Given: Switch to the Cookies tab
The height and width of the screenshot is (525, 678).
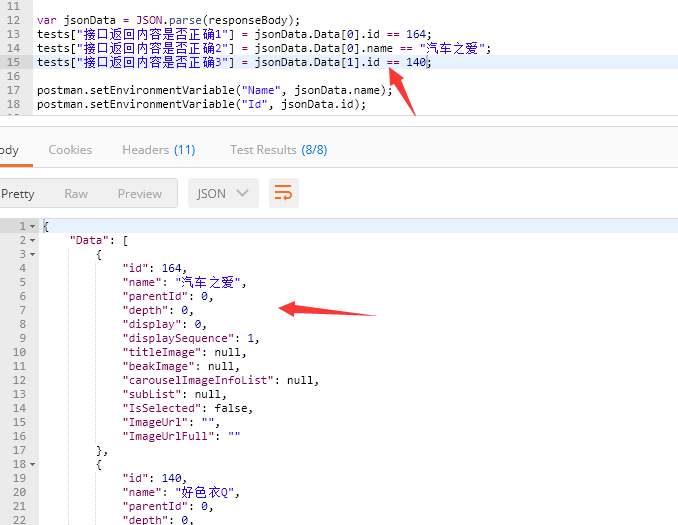Looking at the screenshot, I should tap(70, 150).
